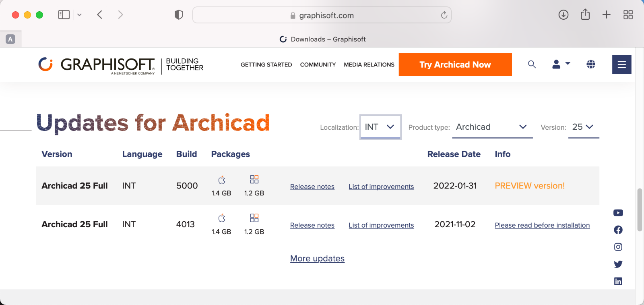The image size is (644, 305).
Task: Open Graphisoft LinkedIn icon
Action: click(618, 281)
